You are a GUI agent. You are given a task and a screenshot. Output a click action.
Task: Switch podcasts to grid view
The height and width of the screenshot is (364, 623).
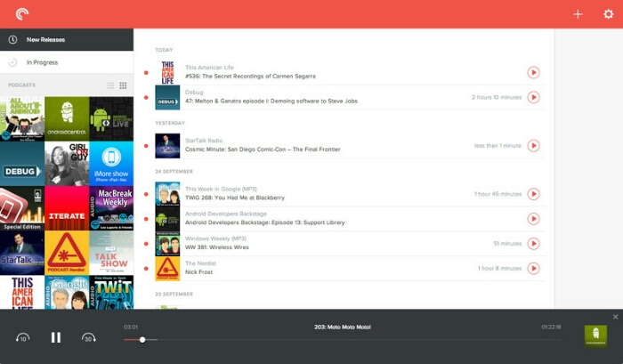click(x=123, y=85)
